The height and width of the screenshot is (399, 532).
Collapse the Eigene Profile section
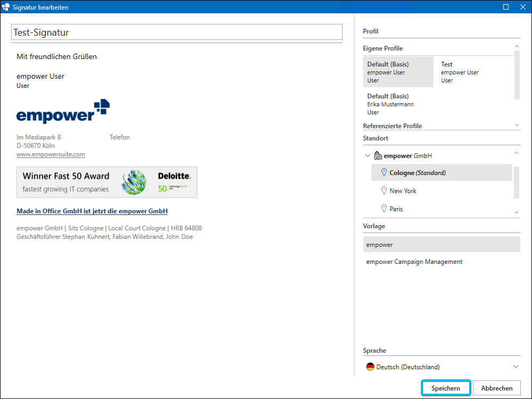517,46
